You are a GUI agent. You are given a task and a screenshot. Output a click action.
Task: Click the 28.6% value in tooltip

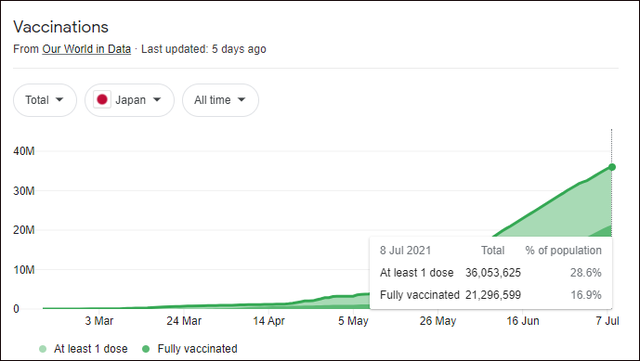[586, 273]
